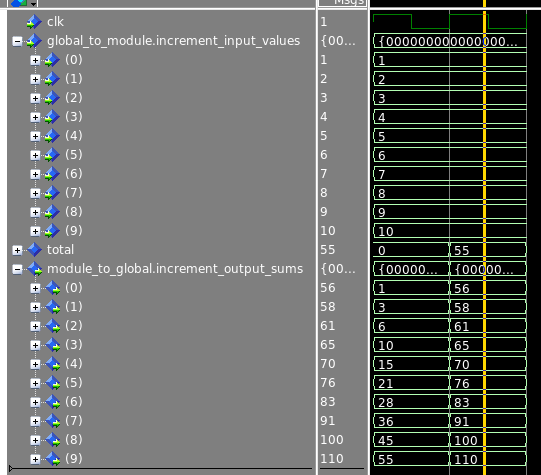
Task: Click signal icon of output_sums element (3)
Action: (x=52, y=345)
